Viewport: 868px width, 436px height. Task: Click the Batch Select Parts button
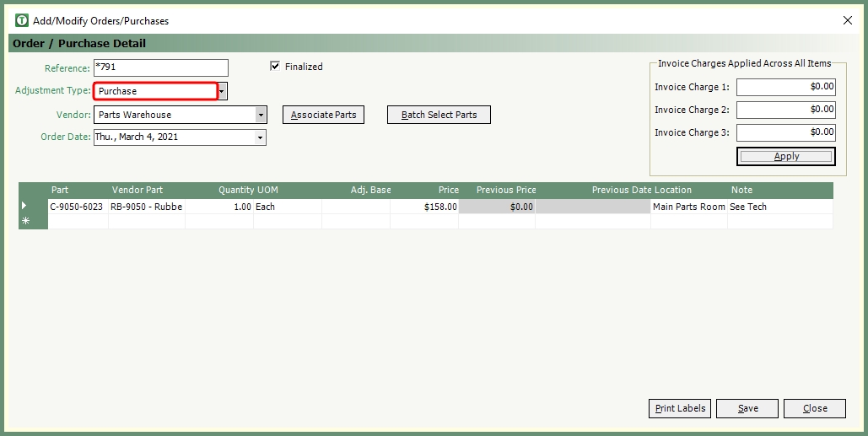tap(439, 115)
